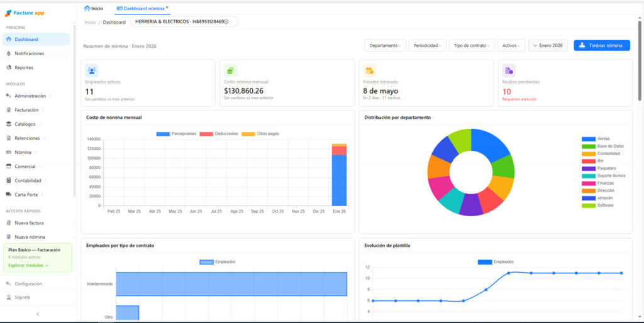Click the Nueva factura icon
644x323 pixels.
(9, 223)
